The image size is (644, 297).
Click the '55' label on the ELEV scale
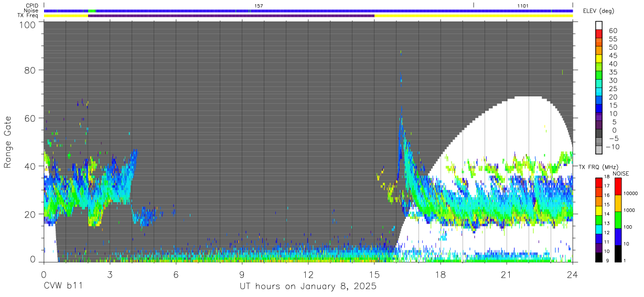(x=613, y=39)
